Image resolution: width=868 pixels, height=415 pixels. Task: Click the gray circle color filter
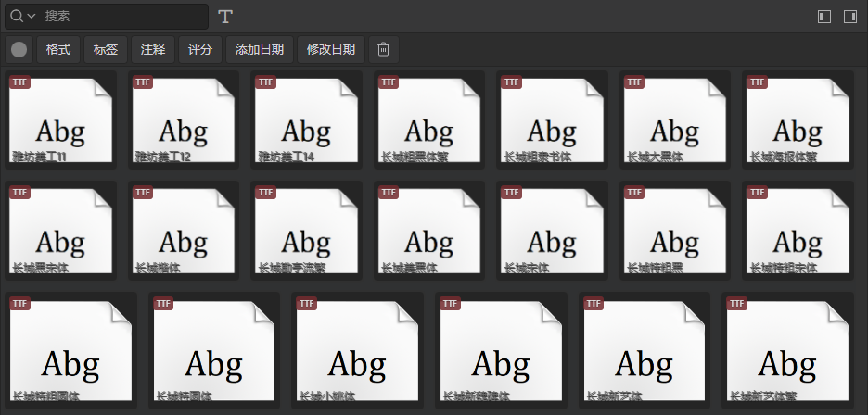pos(19,49)
